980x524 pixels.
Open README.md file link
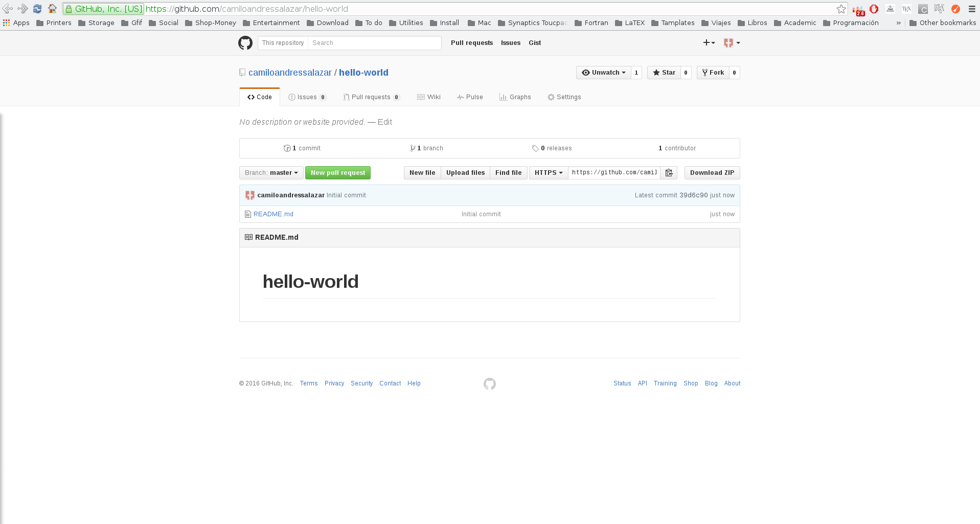pyautogui.click(x=274, y=214)
